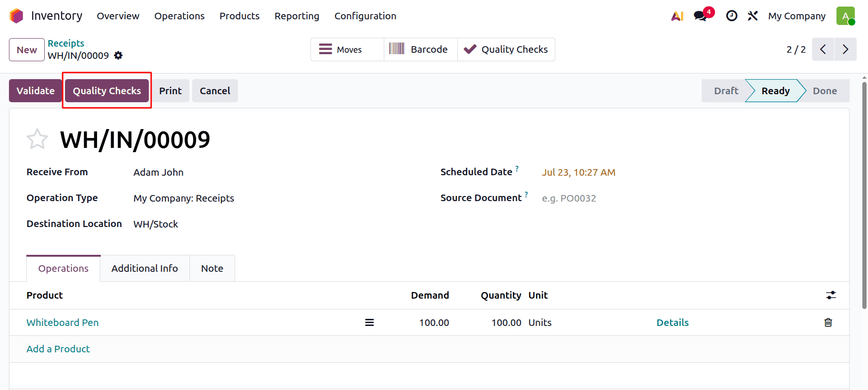Open the Destination Location field WH/Stock
The width and height of the screenshot is (868, 390).
coord(155,224)
